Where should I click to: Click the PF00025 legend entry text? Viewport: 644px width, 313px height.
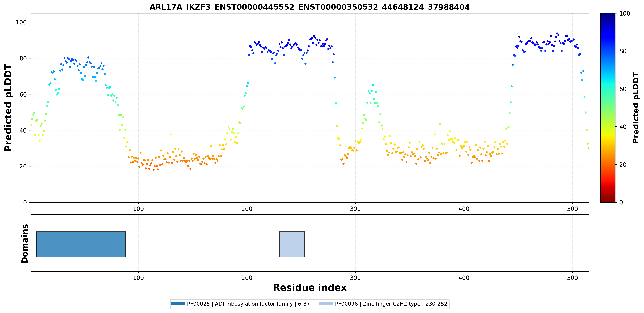point(248,304)
